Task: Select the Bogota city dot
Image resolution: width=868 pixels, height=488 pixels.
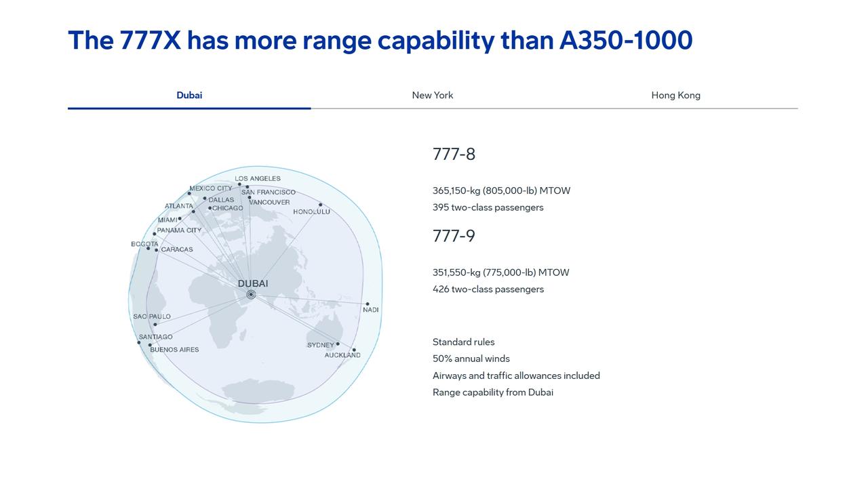Action: (148, 248)
